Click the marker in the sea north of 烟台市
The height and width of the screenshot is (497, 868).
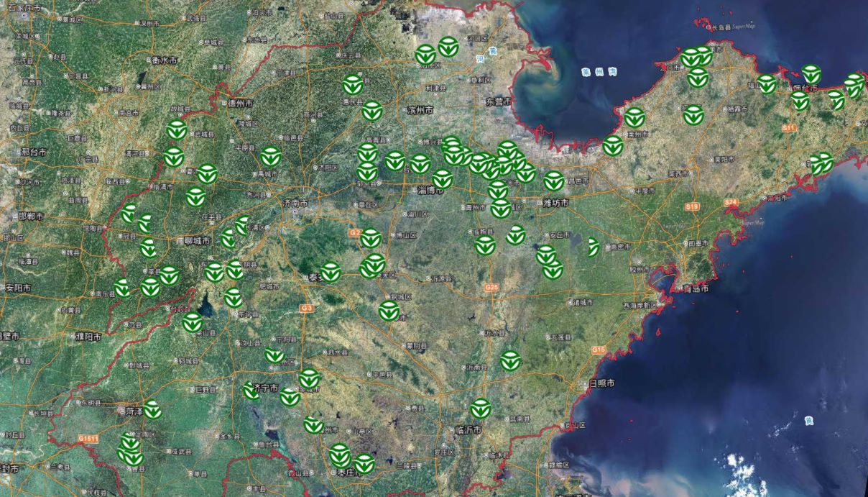click(811, 73)
